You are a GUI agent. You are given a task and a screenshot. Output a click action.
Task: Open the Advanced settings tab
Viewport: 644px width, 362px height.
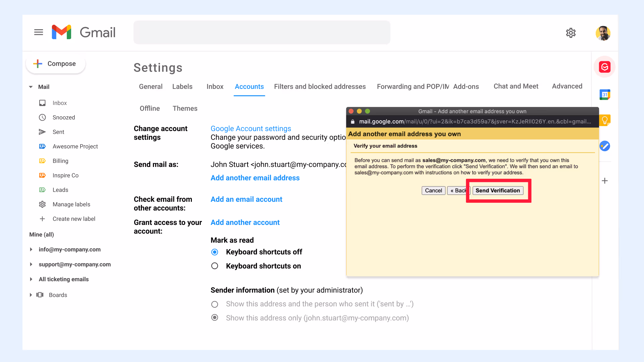(x=567, y=86)
